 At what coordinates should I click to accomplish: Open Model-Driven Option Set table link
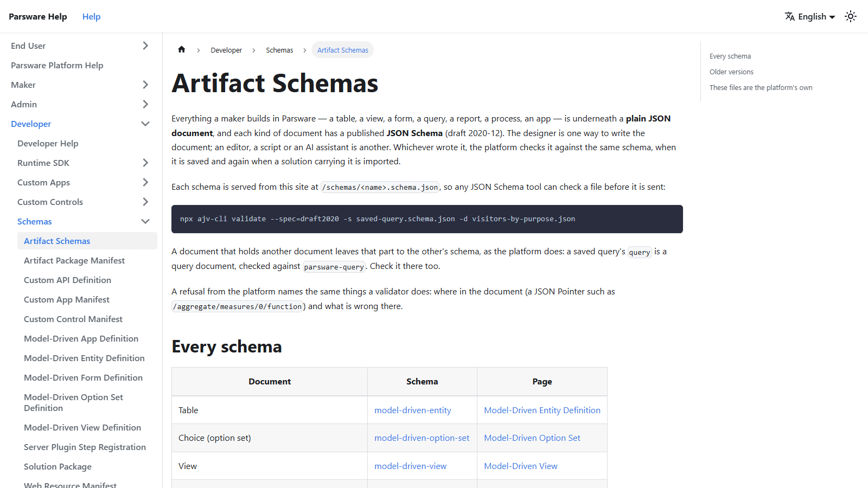[532, 438]
